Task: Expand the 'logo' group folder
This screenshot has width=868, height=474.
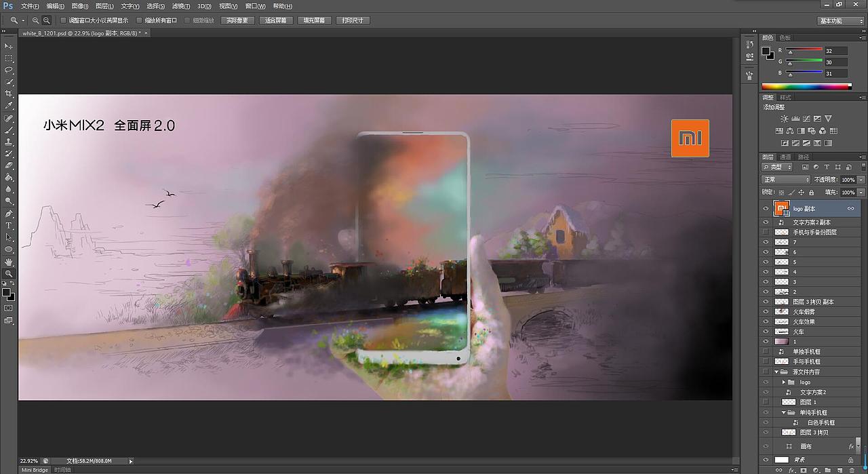Action: pyautogui.click(x=784, y=382)
